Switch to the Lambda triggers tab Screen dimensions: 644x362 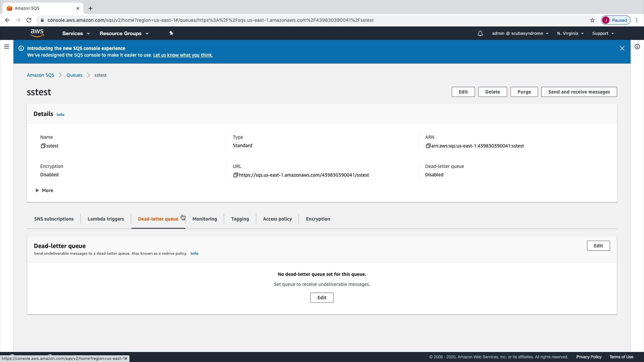106,219
